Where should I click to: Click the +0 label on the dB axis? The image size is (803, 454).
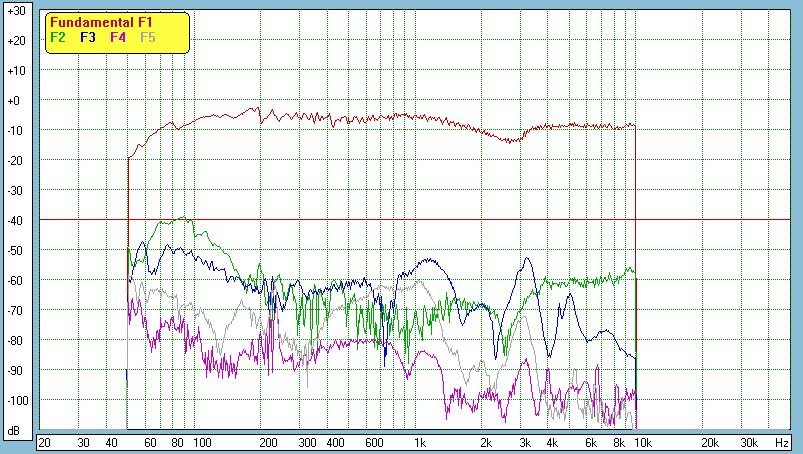point(15,101)
